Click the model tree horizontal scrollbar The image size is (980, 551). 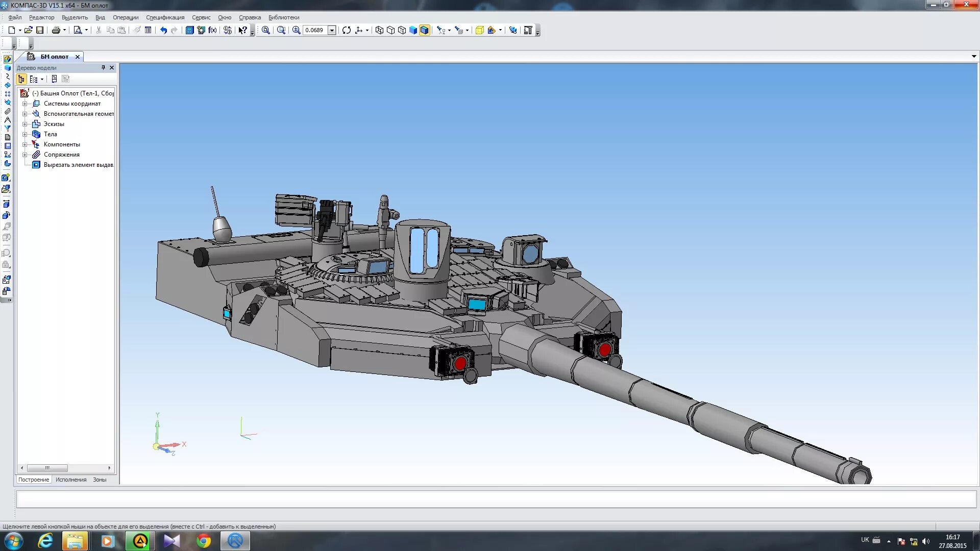pos(47,468)
